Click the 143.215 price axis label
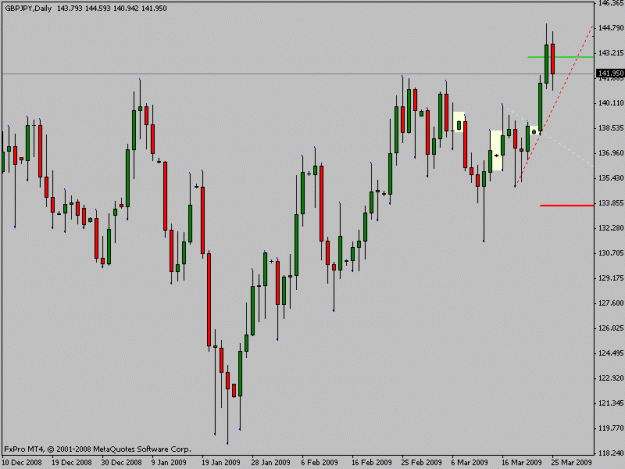This screenshot has height=469, width=625. point(611,53)
